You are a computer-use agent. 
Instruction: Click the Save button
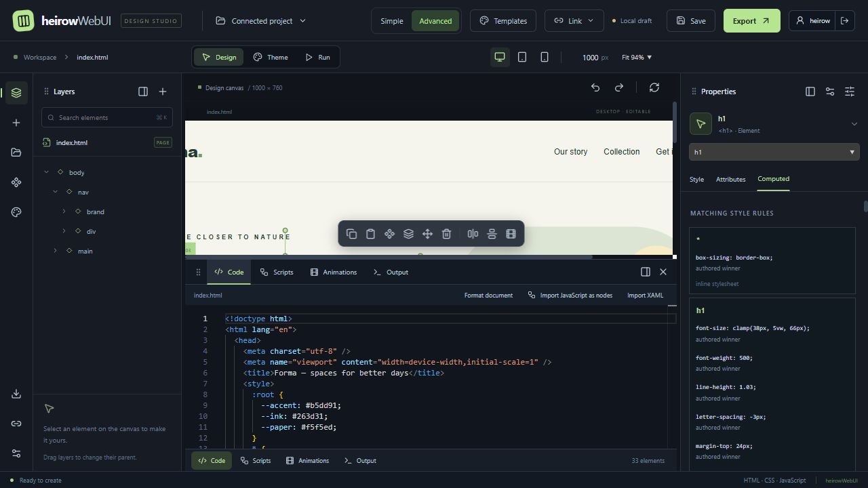coord(691,21)
